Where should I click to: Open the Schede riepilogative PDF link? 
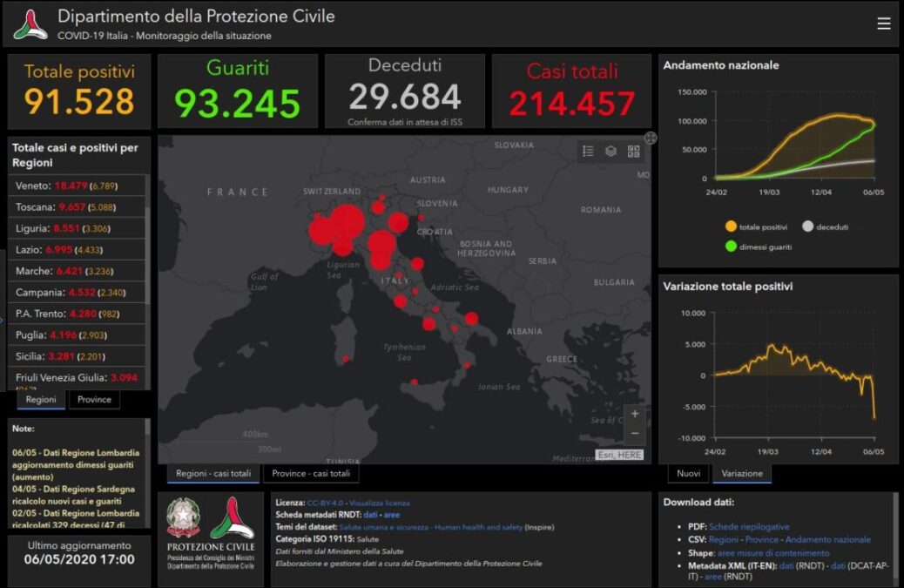(749, 526)
